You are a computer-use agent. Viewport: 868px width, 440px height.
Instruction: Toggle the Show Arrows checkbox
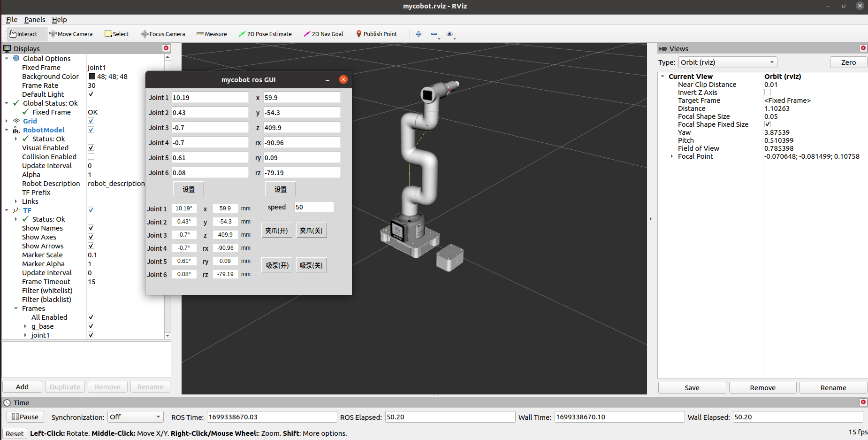pyautogui.click(x=91, y=246)
